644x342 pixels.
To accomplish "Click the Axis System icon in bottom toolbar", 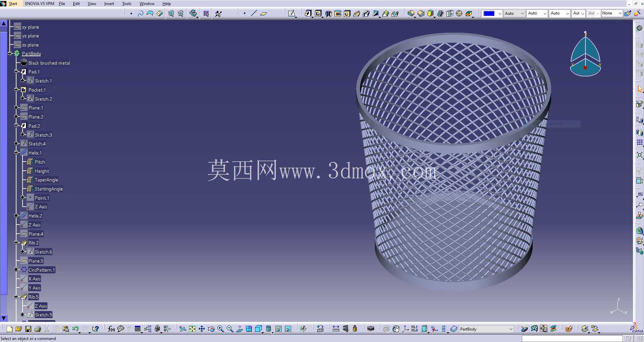I will point(405,329).
